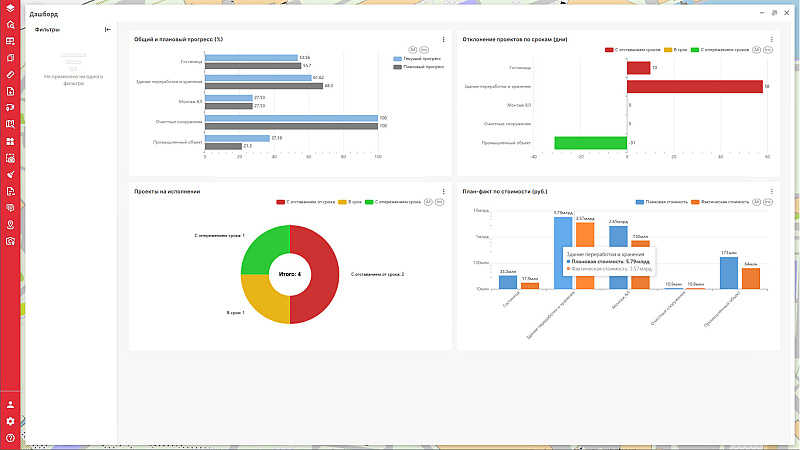800x450 pixels.
Task: Open the layers icon atop red sidebar
Action: pyautogui.click(x=10, y=9)
